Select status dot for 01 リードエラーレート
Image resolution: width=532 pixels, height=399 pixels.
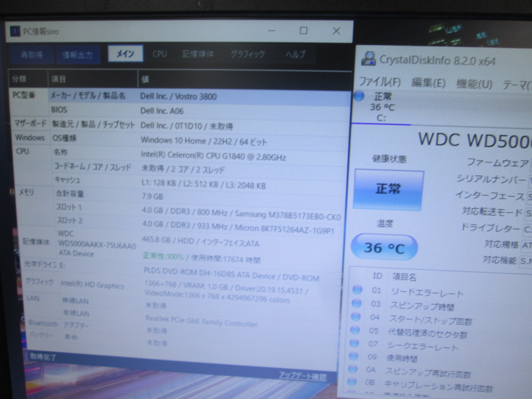(357, 290)
